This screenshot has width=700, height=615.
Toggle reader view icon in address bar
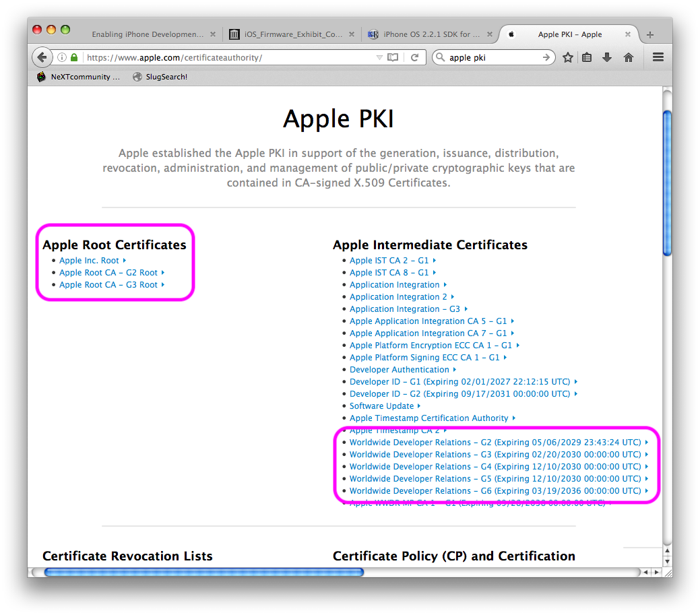pyautogui.click(x=393, y=58)
